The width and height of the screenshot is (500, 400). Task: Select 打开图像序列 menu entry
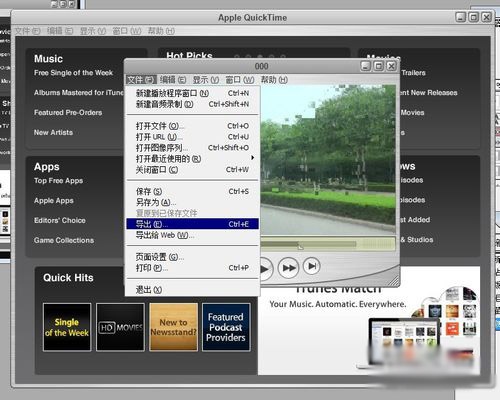click(192, 148)
